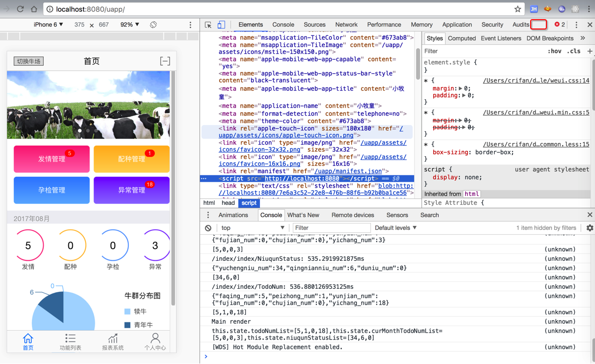Open console context 'top' dropdown

pyautogui.click(x=253, y=228)
